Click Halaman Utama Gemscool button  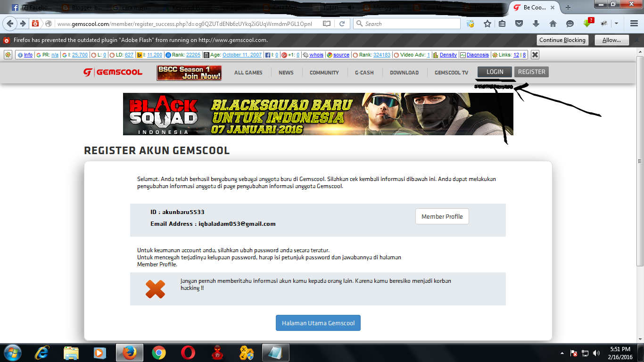tap(318, 323)
